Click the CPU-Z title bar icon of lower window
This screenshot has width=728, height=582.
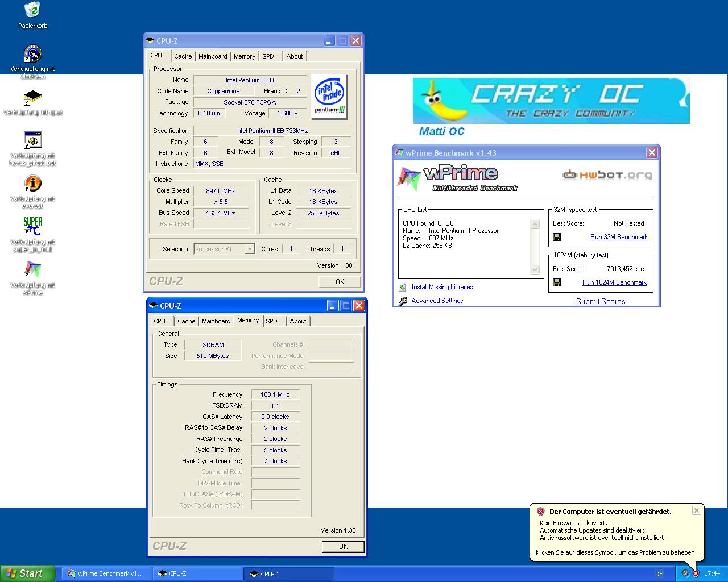tap(154, 306)
